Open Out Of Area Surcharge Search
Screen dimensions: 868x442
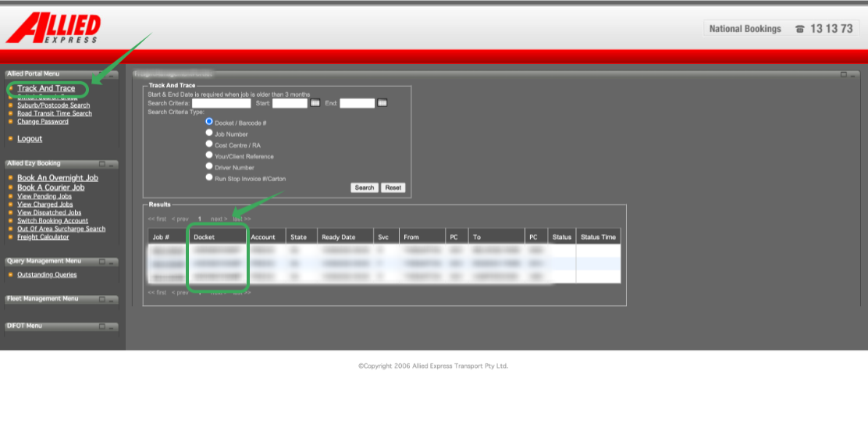coord(62,229)
